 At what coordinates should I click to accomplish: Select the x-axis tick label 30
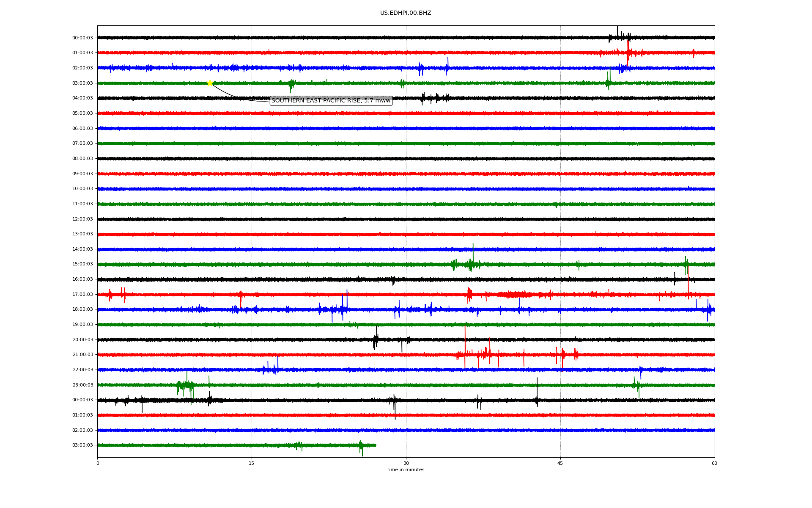coord(406,463)
